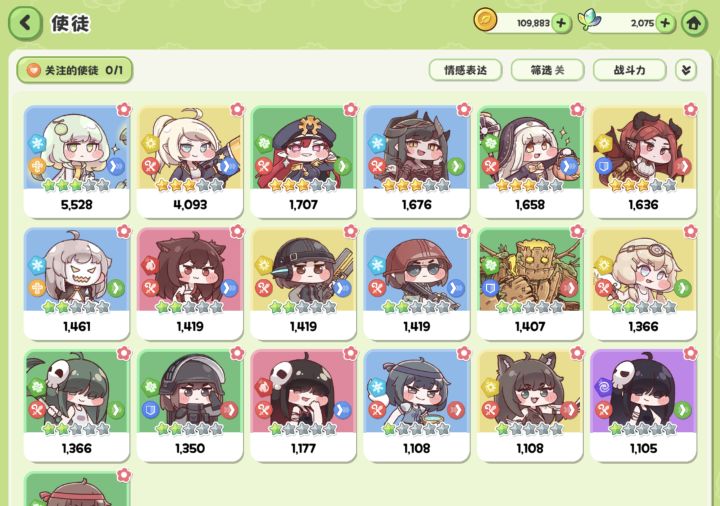Open the 筛选 filter options

pos(547,70)
